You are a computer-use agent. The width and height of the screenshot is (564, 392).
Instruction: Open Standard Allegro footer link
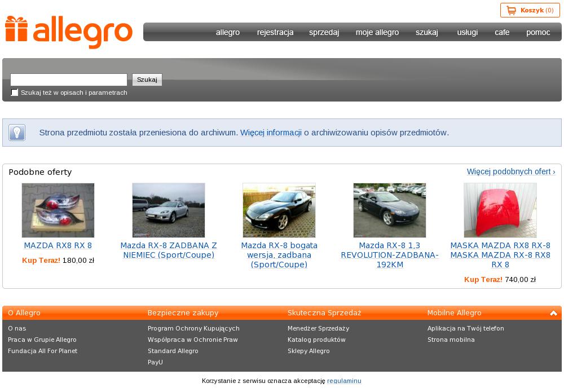pos(173,351)
